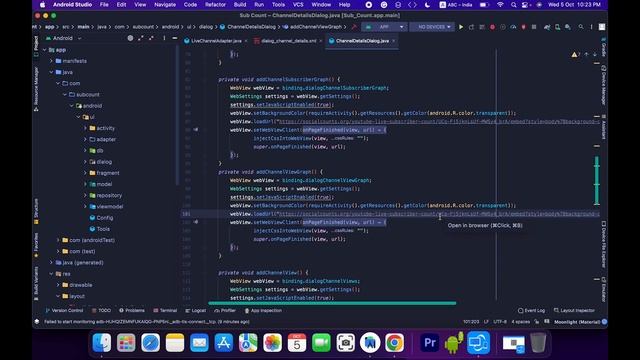
Task: Open the app run configuration dropdown
Action: click(x=384, y=27)
